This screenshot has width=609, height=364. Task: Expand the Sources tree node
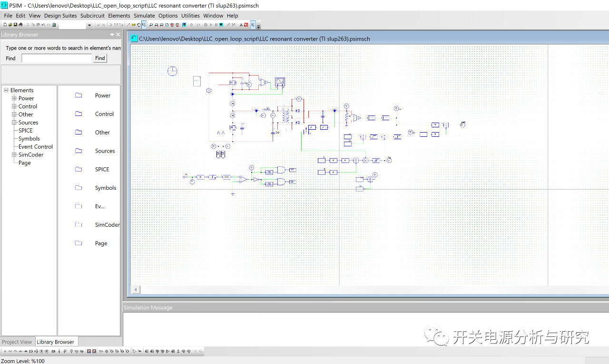point(14,123)
